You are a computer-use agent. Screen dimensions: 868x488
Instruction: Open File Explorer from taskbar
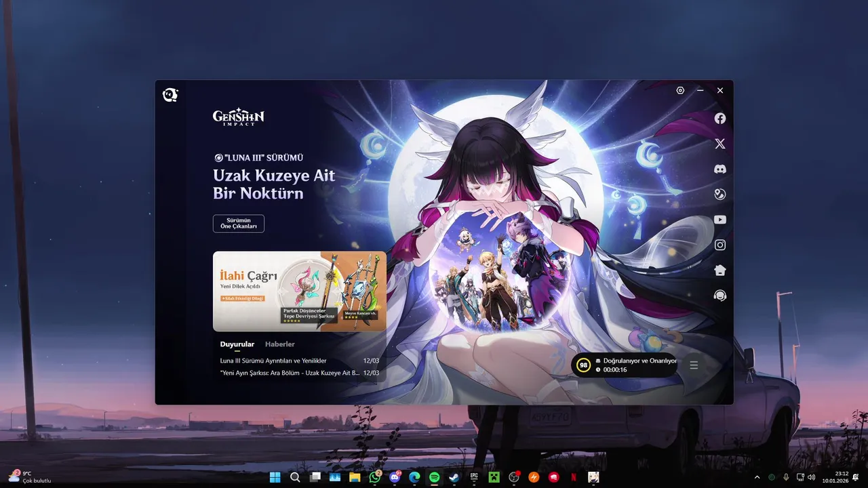click(x=355, y=477)
